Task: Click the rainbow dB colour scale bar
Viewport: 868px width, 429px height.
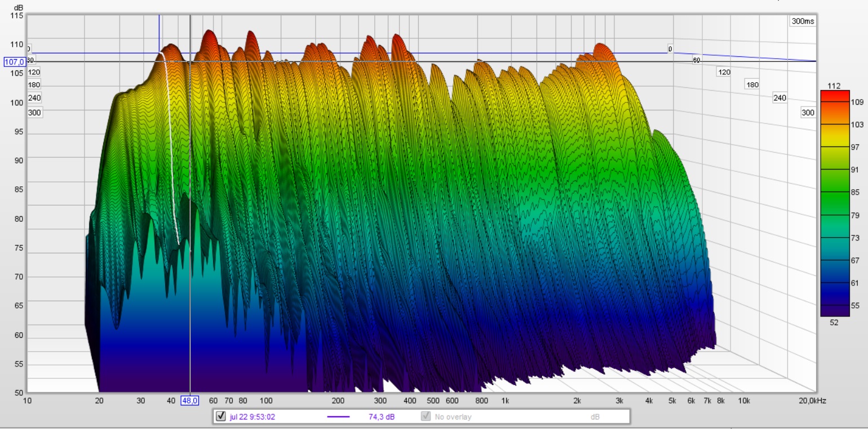Action: 835,203
